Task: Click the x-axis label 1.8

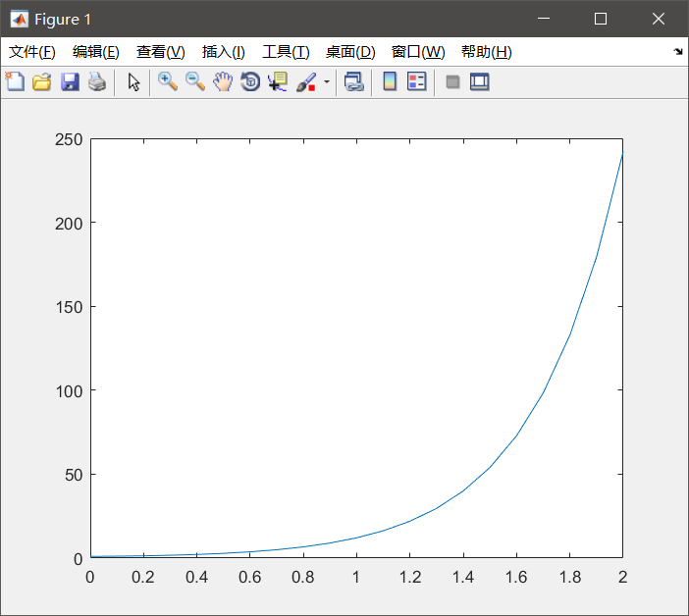Action: (570, 577)
